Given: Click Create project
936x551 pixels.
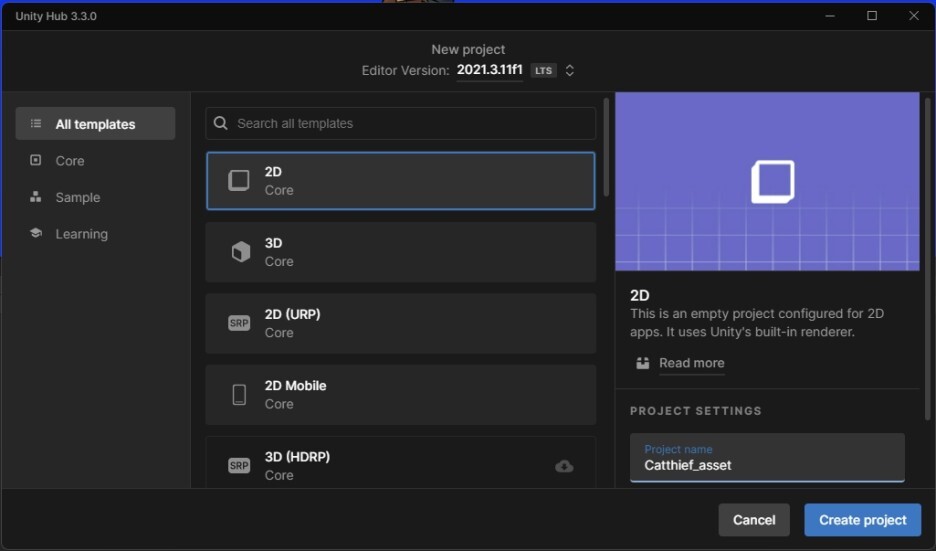Looking at the screenshot, I should (x=862, y=520).
